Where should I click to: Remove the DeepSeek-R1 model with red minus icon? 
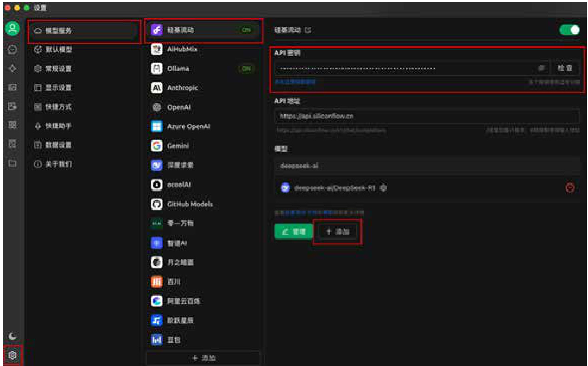pos(570,188)
